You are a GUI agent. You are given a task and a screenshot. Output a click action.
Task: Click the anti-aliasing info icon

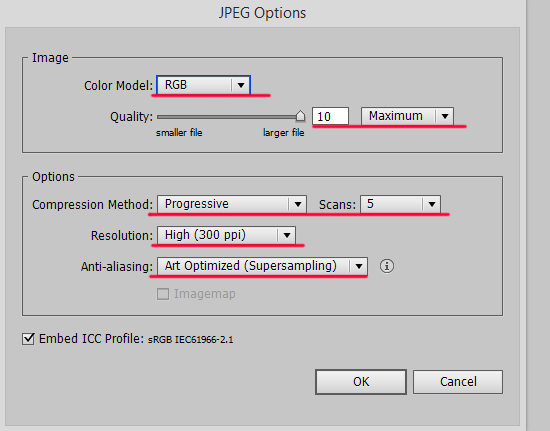click(387, 266)
